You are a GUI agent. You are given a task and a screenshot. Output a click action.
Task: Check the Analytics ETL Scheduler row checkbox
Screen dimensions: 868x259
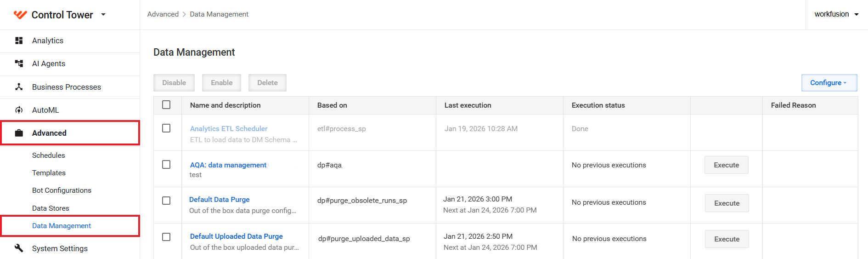click(x=166, y=128)
